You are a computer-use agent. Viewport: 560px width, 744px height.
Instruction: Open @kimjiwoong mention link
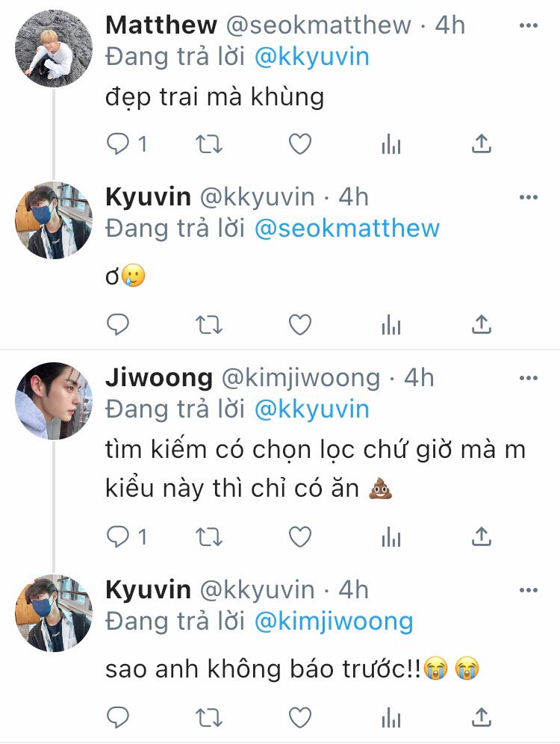click(x=334, y=621)
